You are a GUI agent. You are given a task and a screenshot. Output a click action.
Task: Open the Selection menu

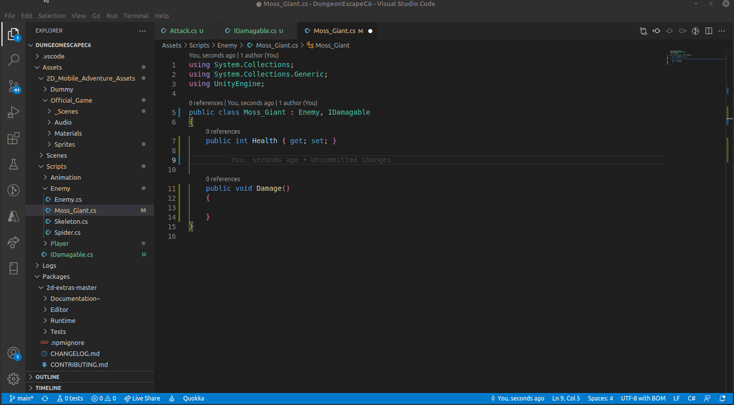point(52,15)
